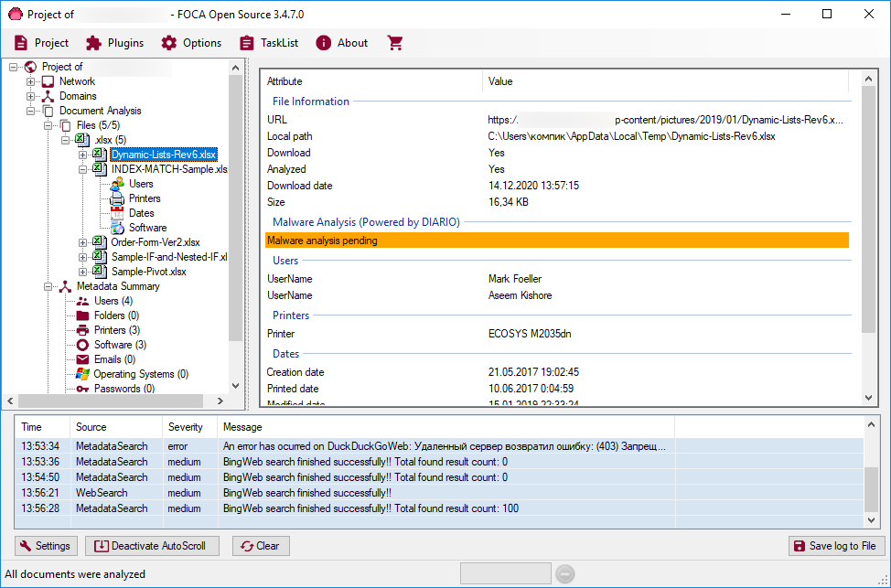
Task: Collapse the Metadata Summary node
Action: 48,287
